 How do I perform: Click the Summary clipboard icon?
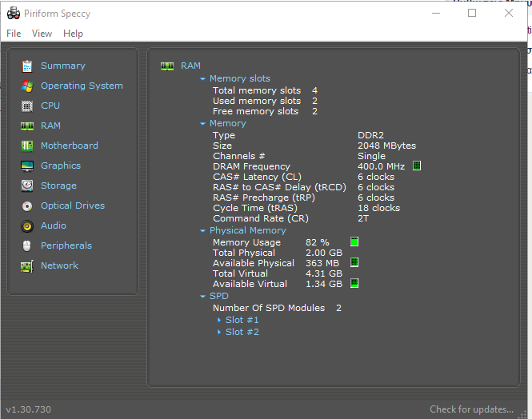point(27,66)
